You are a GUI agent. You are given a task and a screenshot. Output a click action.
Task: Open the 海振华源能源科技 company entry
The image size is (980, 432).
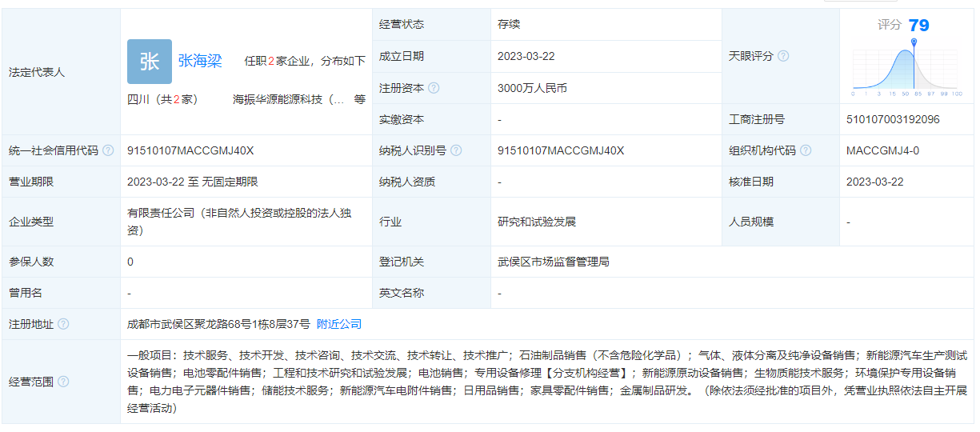[288, 100]
